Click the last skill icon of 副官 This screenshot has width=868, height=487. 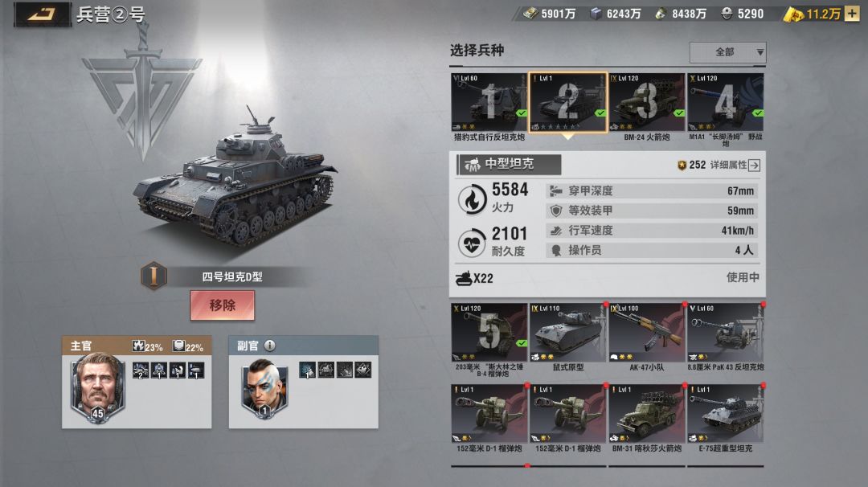363,370
